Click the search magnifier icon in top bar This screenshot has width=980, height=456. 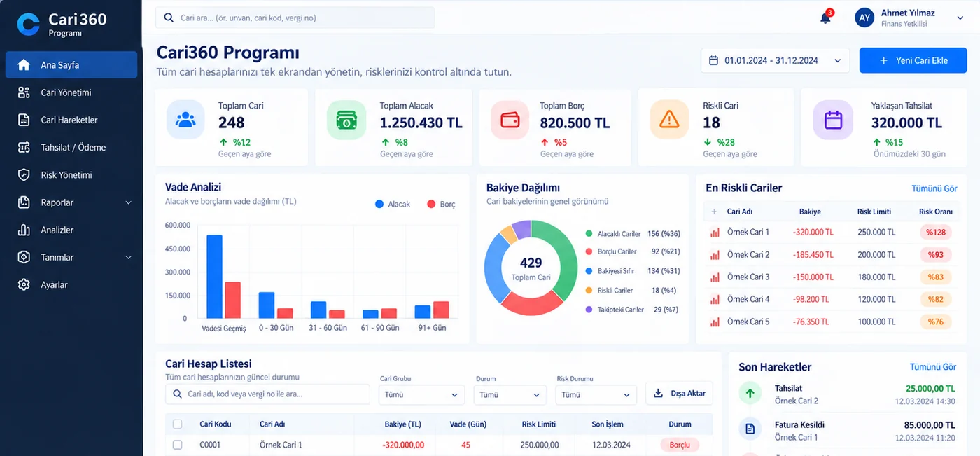(x=169, y=18)
